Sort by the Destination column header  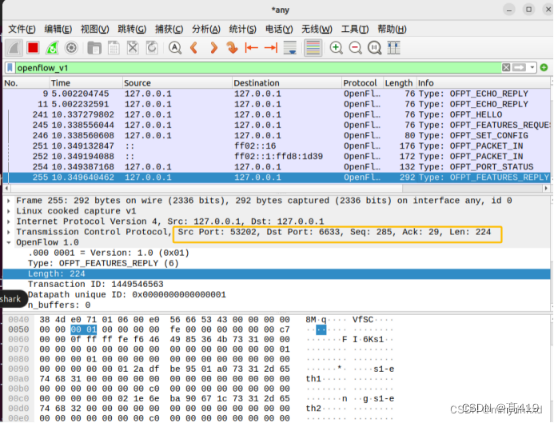(287, 83)
